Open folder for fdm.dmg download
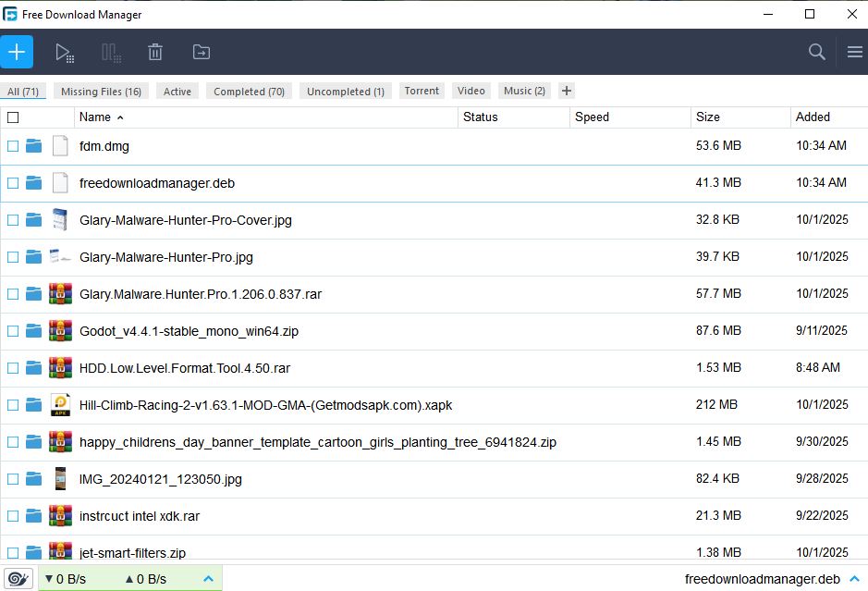 pyautogui.click(x=34, y=146)
